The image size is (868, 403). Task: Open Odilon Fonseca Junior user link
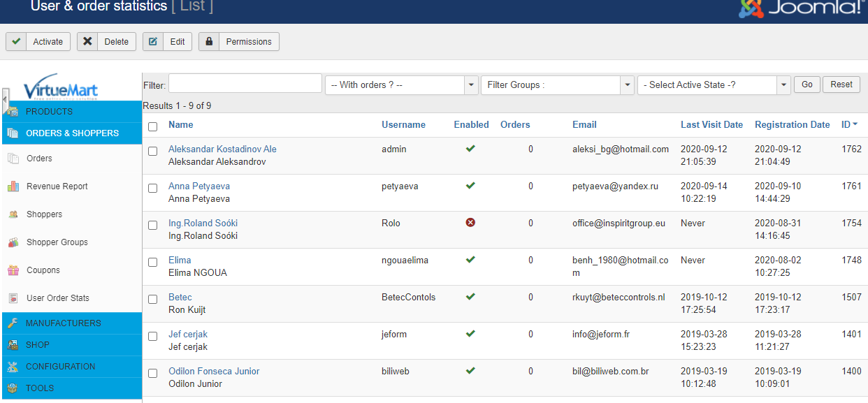[213, 371]
